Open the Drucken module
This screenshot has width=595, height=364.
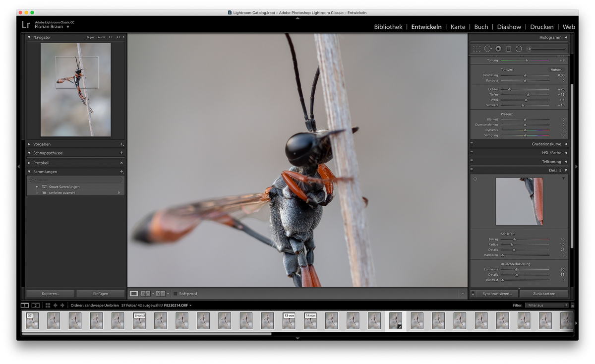(541, 27)
